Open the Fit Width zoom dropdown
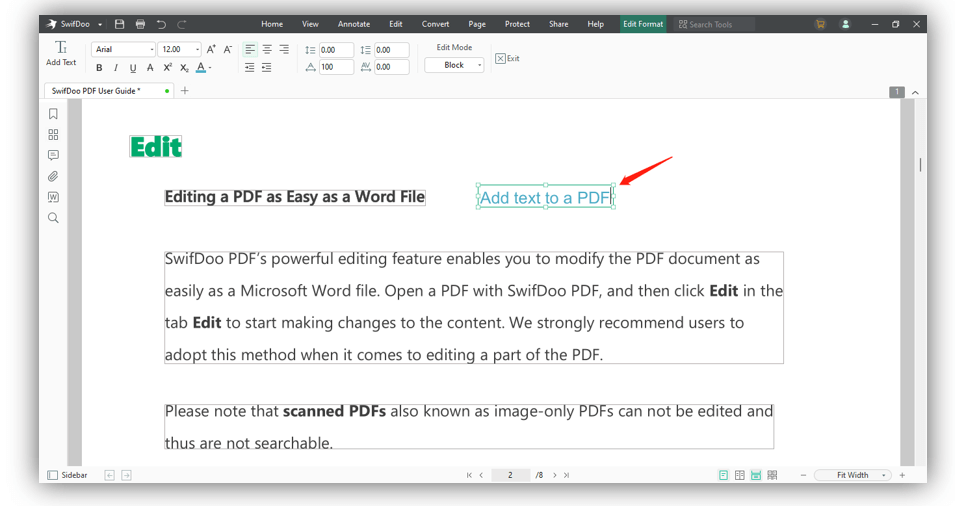The height and width of the screenshot is (506, 955). click(x=853, y=475)
